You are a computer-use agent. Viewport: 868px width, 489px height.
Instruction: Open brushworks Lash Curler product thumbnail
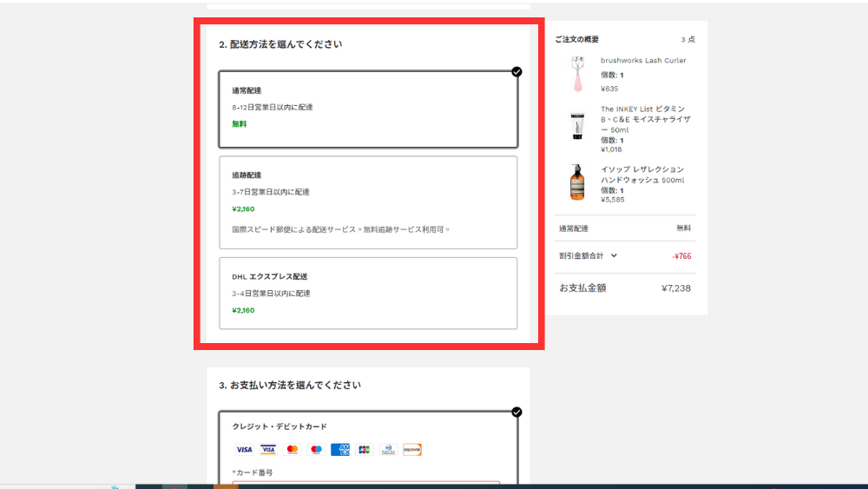577,74
